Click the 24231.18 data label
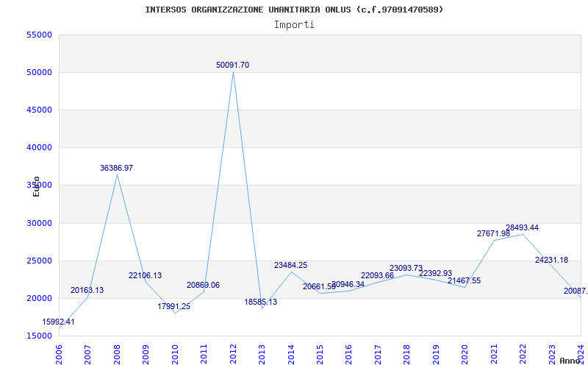Image resolution: width=588 pixels, height=368 pixels. coord(551,260)
